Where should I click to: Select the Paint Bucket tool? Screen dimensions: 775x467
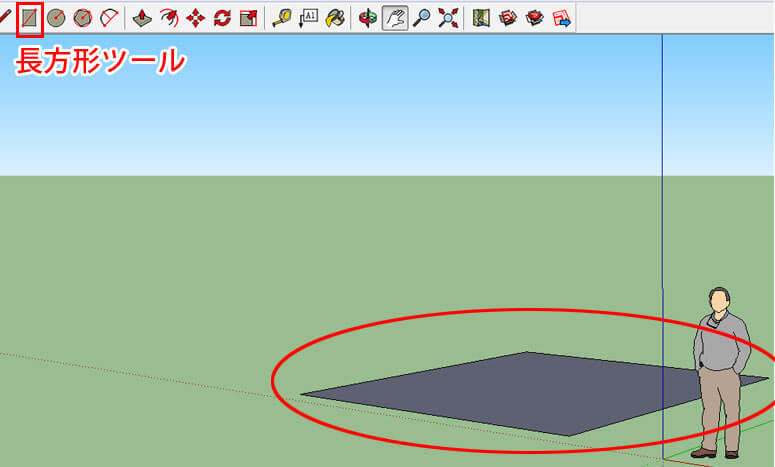coord(335,19)
